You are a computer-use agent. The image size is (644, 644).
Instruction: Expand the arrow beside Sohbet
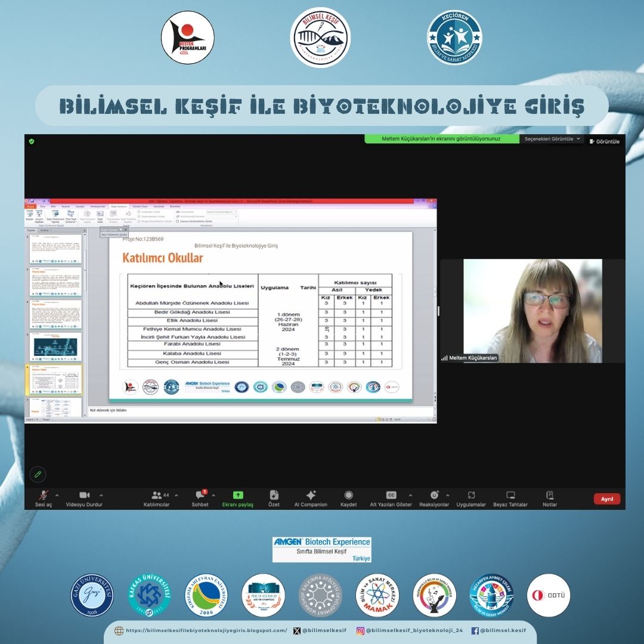click(x=213, y=496)
